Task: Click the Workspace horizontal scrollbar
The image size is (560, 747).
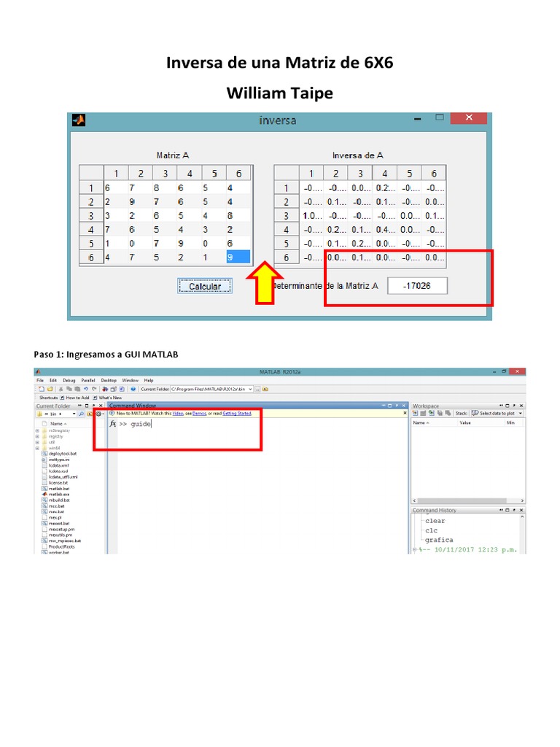Action: (468, 500)
